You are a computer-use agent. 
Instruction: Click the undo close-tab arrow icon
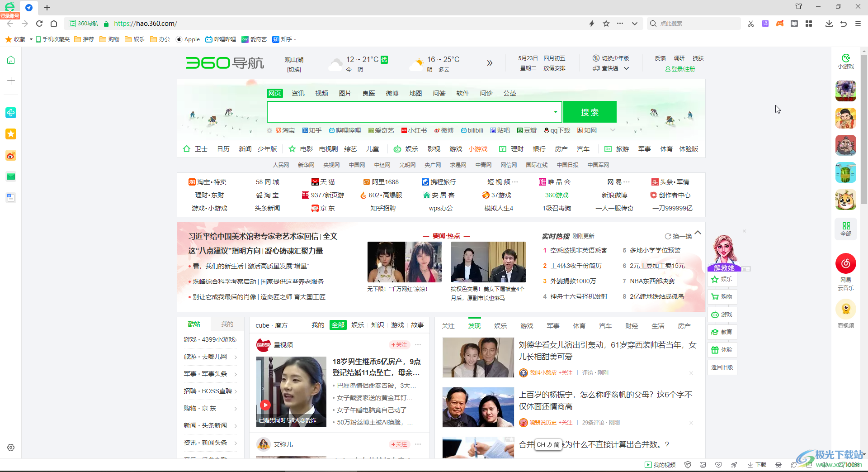click(x=844, y=24)
